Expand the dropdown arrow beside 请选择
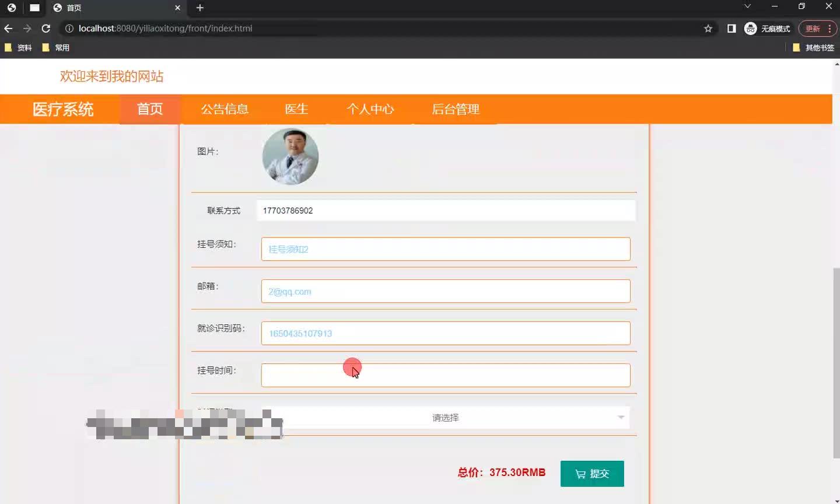This screenshot has width=840, height=504. click(621, 418)
